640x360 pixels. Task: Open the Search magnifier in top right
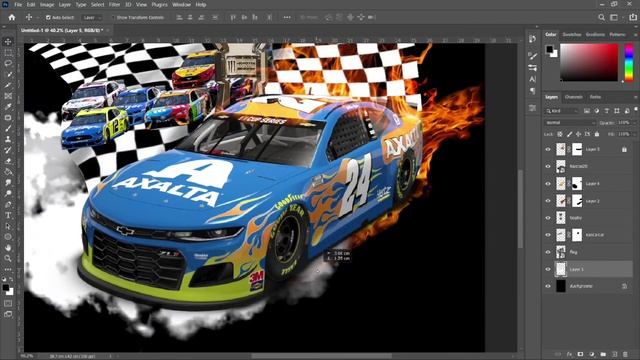[x=601, y=17]
